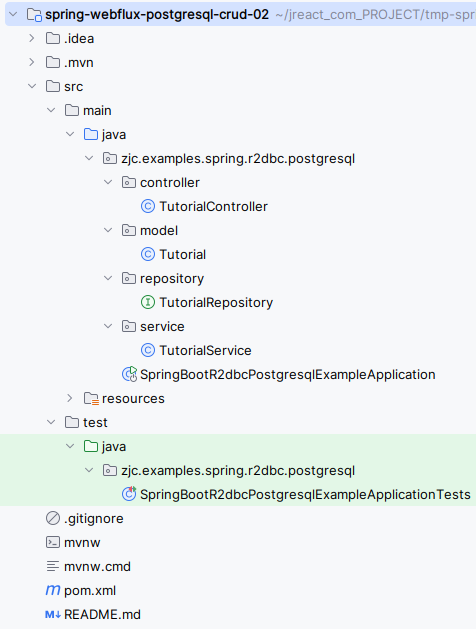
Task: Select the mvnw.cmd file name
Action: click(x=97, y=566)
